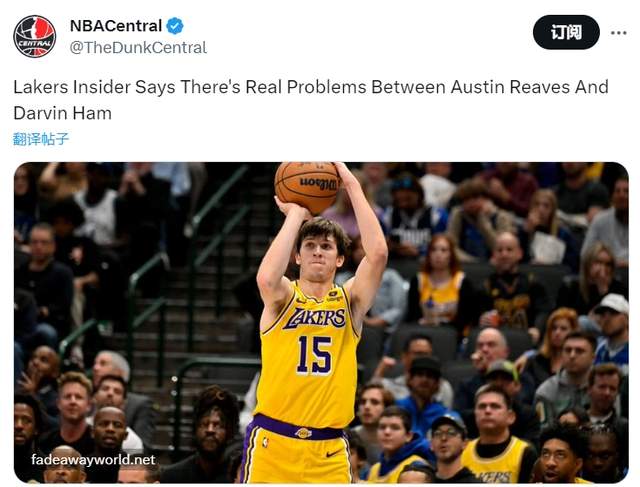Click the number 15 on the jersey
This screenshot has height=487, width=640.
(313, 354)
